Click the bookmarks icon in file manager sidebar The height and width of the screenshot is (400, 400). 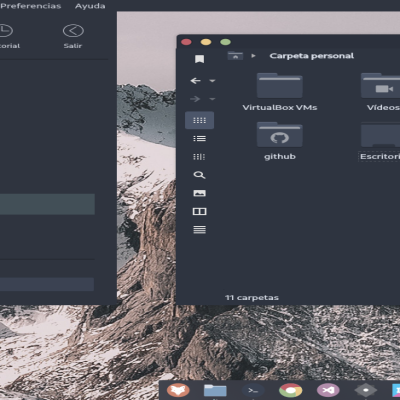199,59
